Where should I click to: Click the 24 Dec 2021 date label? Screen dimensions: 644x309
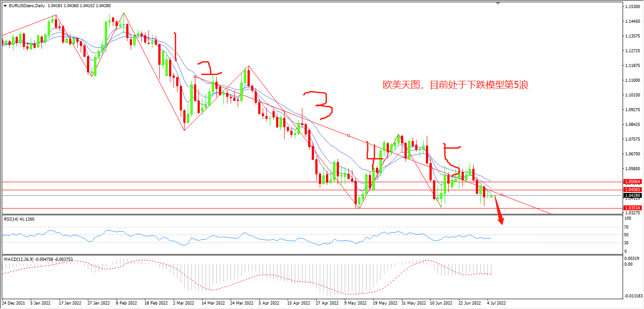point(12,303)
